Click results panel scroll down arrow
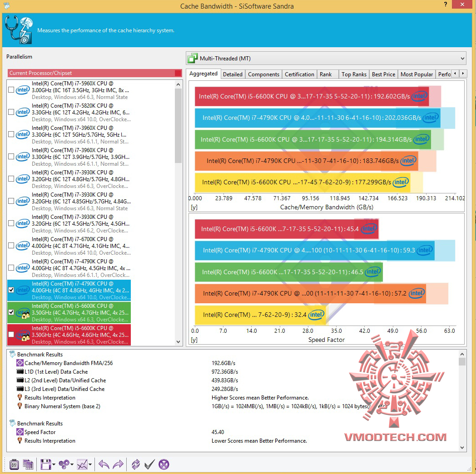 click(462, 447)
